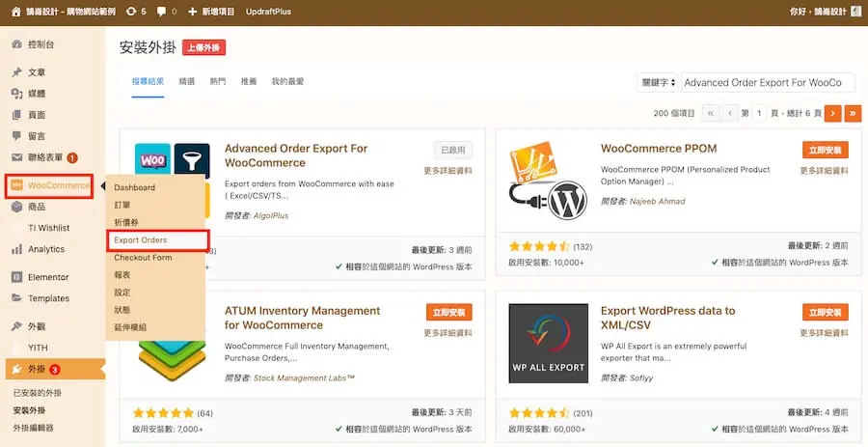
Task: Click the AlgolPlus developer link
Action: coord(270,215)
